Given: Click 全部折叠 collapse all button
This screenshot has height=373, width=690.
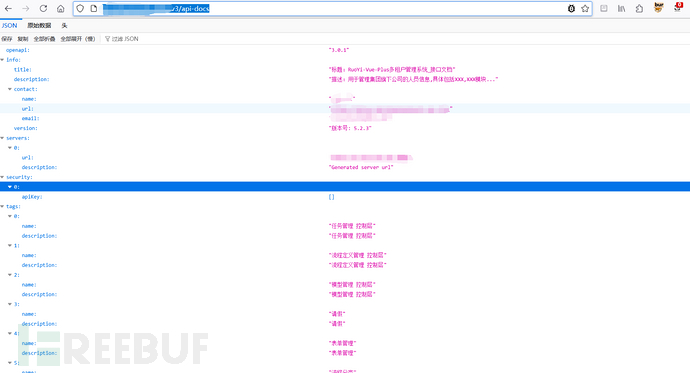Looking at the screenshot, I should pyautogui.click(x=44, y=39).
